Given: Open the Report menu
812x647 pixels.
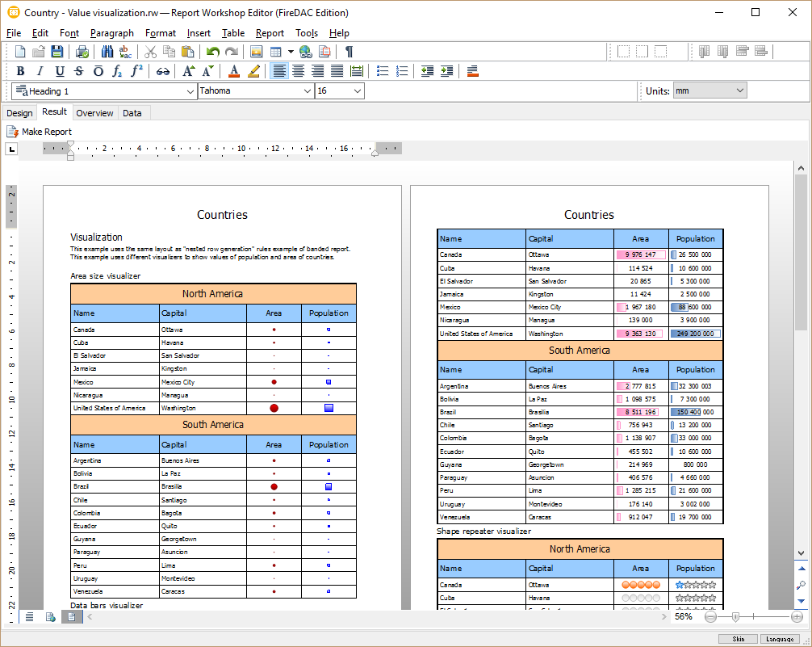Looking at the screenshot, I should [270, 33].
